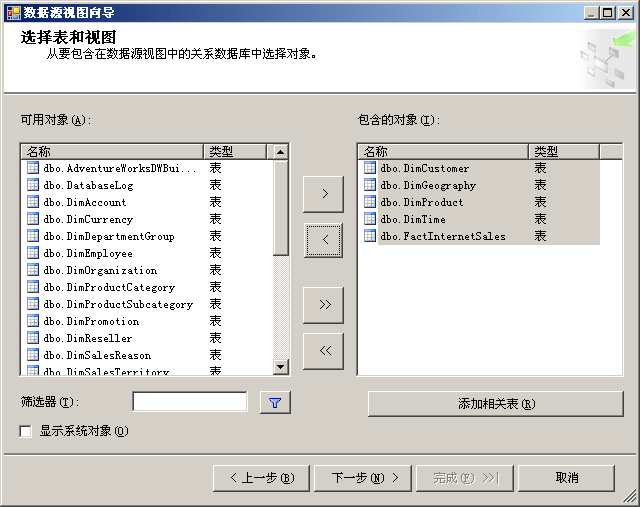Click the table icon beside included dbo.DimGeography
This screenshot has width=640, height=507.
(x=370, y=185)
